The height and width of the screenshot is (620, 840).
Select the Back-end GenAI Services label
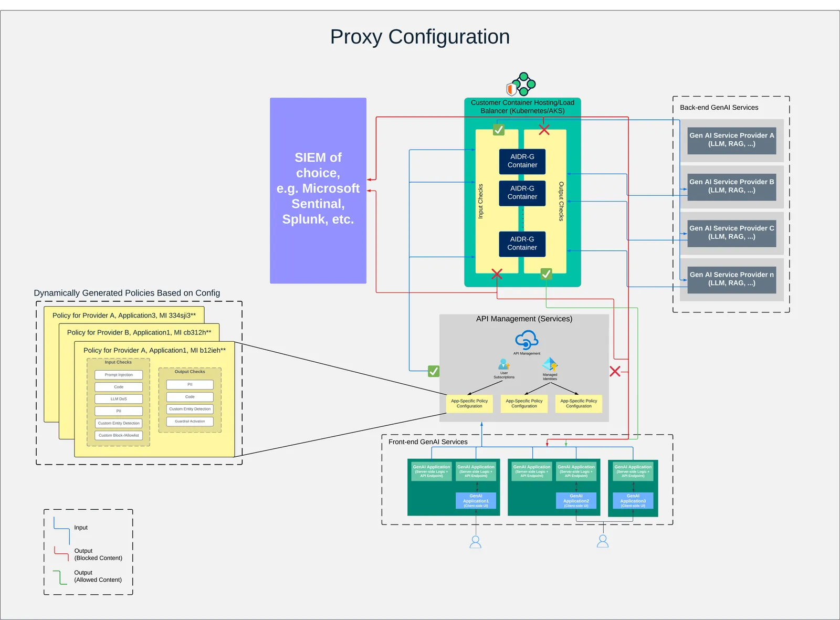719,108
